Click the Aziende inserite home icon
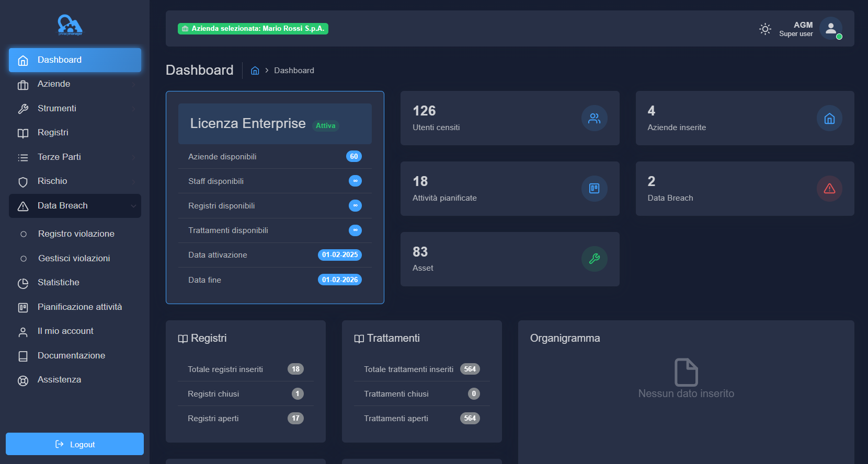The height and width of the screenshot is (464, 868). pyautogui.click(x=829, y=118)
